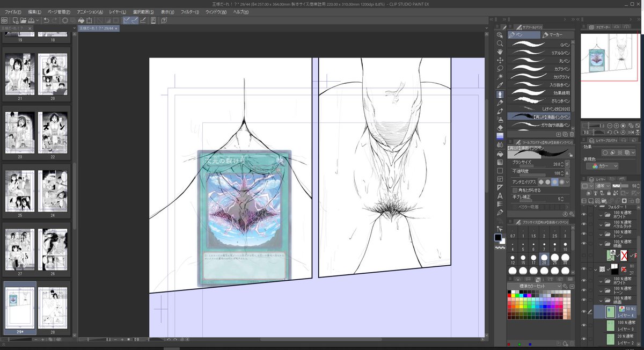Click the Redo arrow in command bar
The image size is (644, 350).
pos(55,20)
